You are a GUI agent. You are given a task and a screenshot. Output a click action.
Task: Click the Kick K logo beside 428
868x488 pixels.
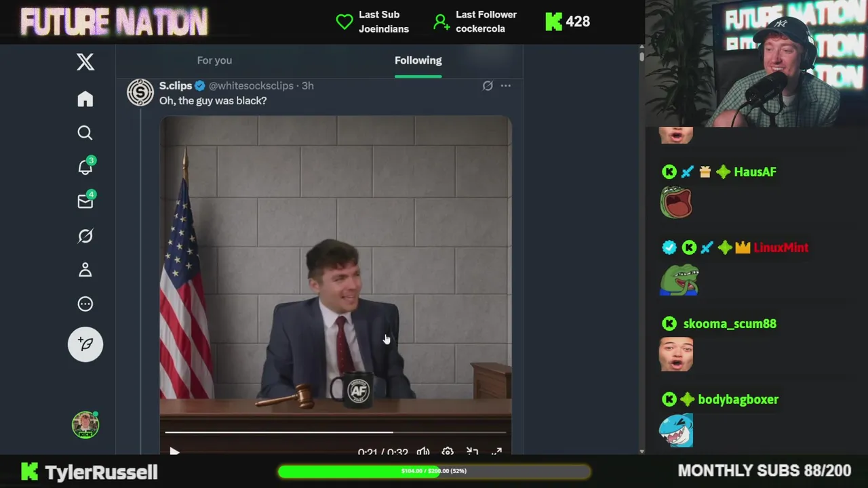coord(553,22)
